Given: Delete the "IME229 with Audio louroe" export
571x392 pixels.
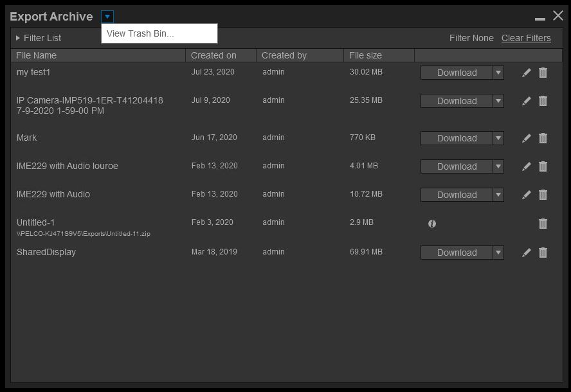Looking at the screenshot, I should click(x=543, y=166).
